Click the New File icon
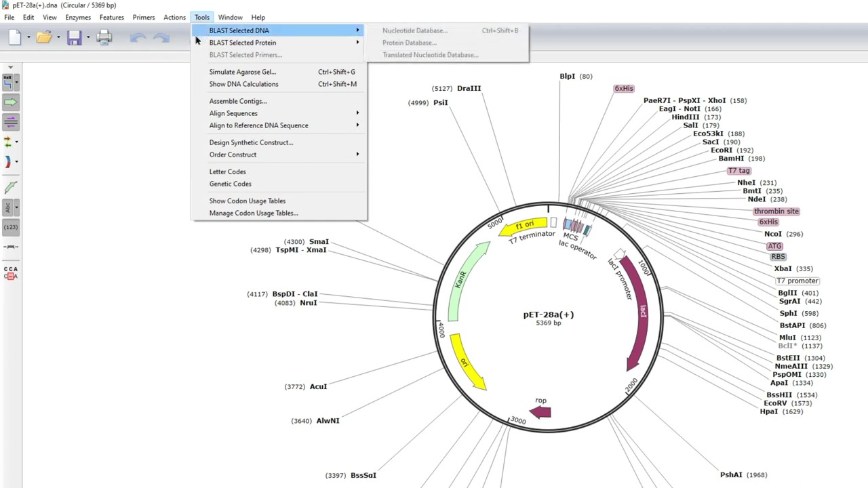The image size is (868, 488). [x=14, y=38]
